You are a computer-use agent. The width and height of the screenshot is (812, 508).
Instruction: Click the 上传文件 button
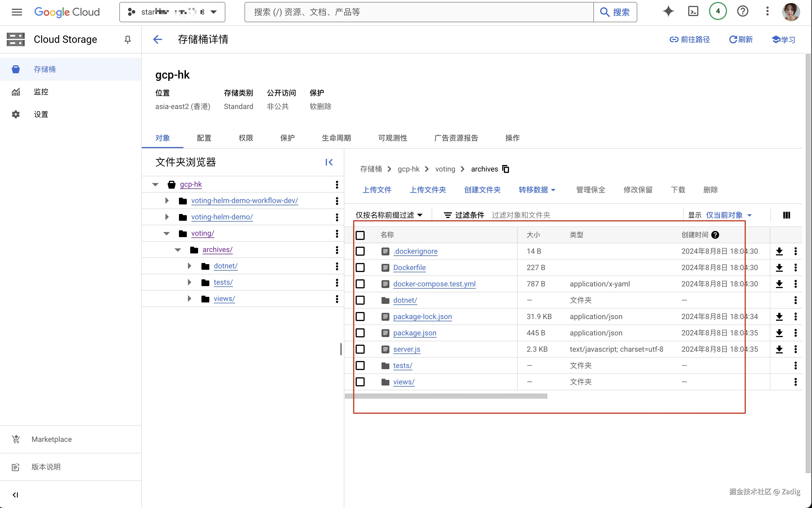point(377,190)
